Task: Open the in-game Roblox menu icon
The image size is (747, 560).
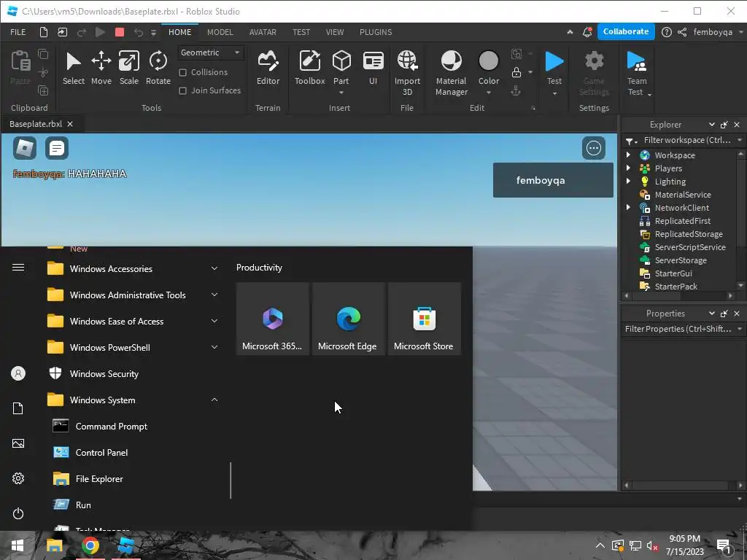Action: (25, 148)
